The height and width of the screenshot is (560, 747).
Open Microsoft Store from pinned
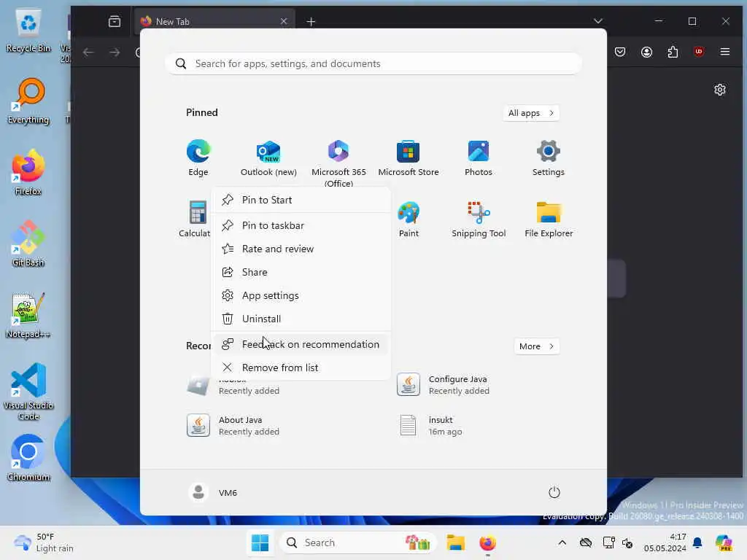409,157
